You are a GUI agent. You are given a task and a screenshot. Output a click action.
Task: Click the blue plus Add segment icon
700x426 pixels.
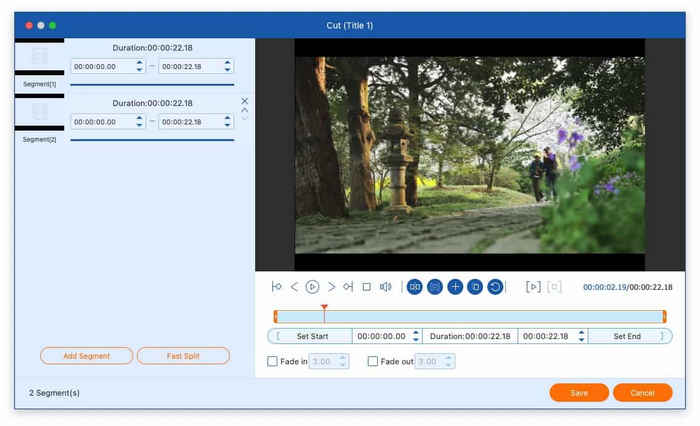[x=455, y=287]
